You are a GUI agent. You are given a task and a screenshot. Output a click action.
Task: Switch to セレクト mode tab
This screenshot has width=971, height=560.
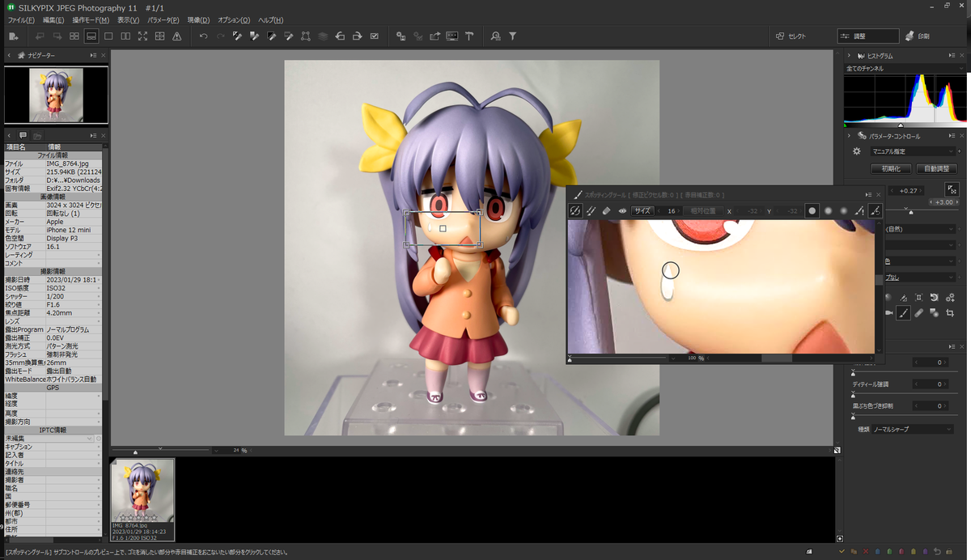pyautogui.click(x=791, y=36)
